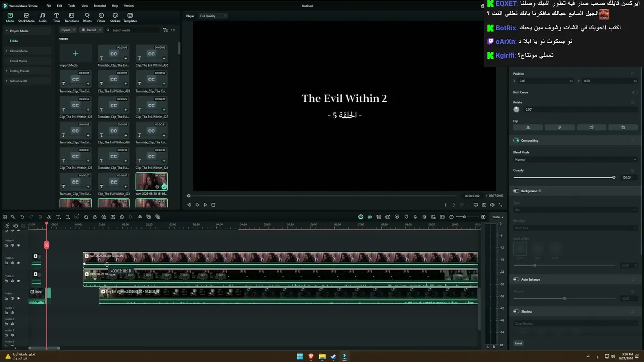The image size is (644, 362).
Task: Open the Blend Mode Normal dropdown
Action: [575, 159]
